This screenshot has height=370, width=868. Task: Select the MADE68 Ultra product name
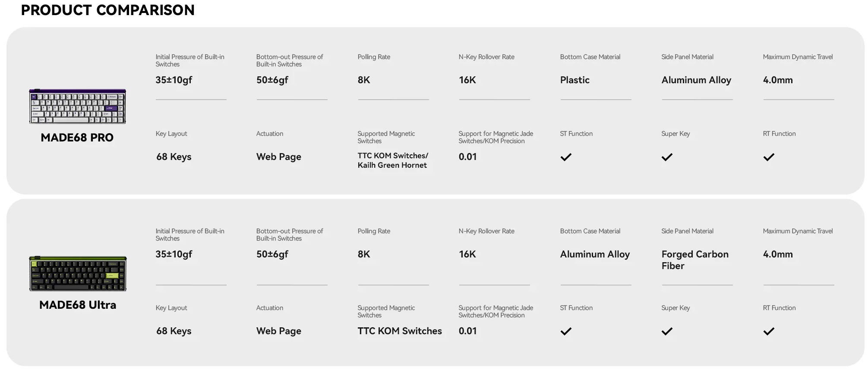(78, 305)
